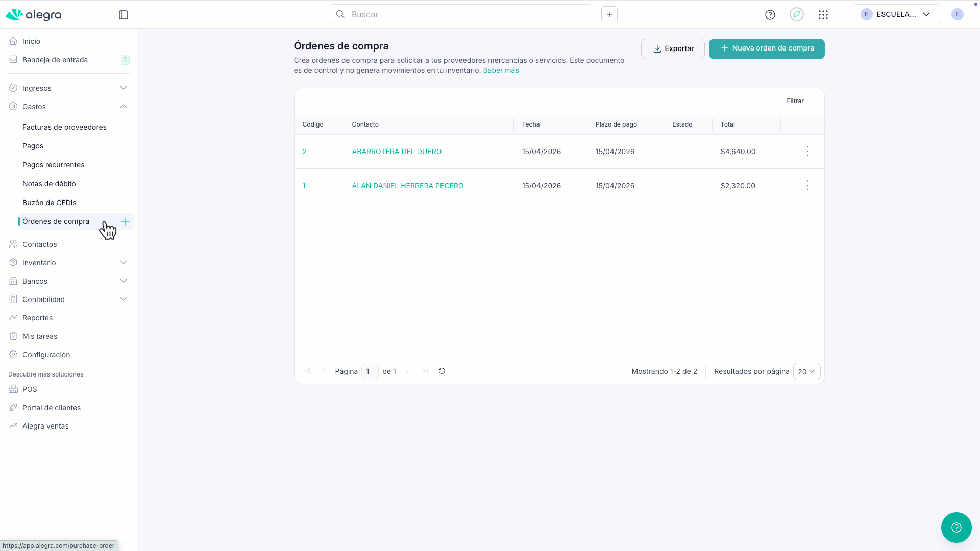Click inside the Buscar search field
This screenshot has height=551, width=980.
459,14
